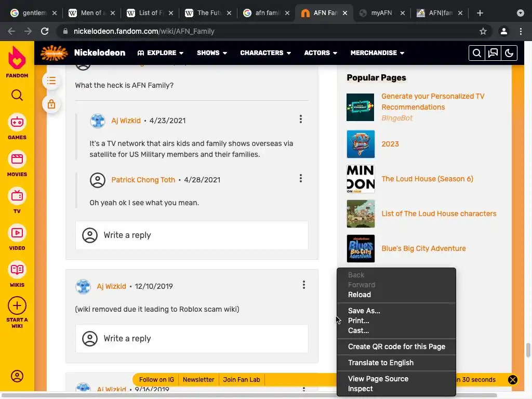Open wiki search in the top navigation

click(x=477, y=53)
